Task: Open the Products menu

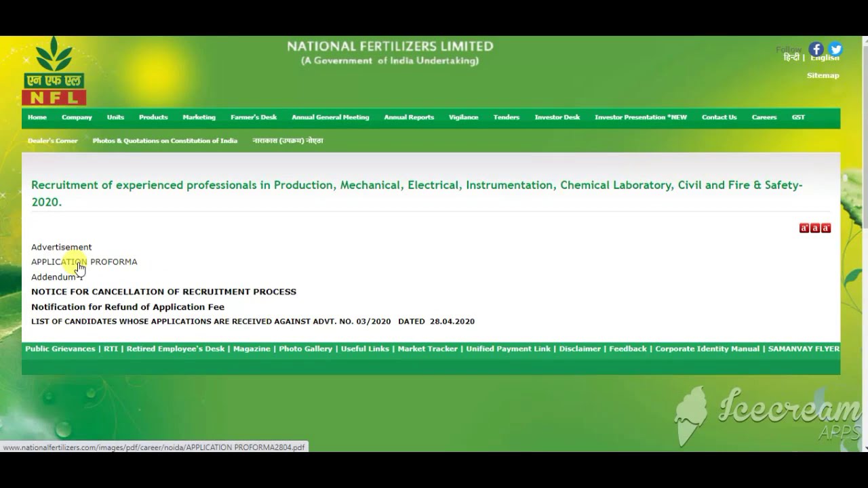Action: [x=153, y=117]
